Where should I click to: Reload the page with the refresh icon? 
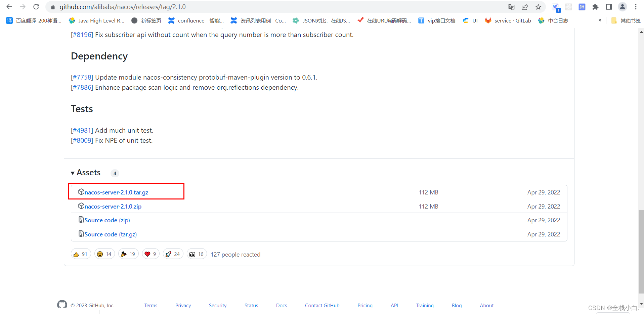point(36,7)
